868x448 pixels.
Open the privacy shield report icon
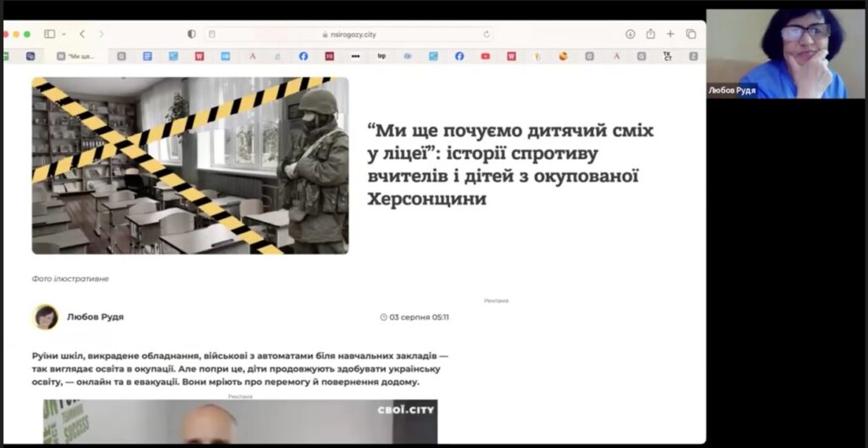pyautogui.click(x=192, y=34)
